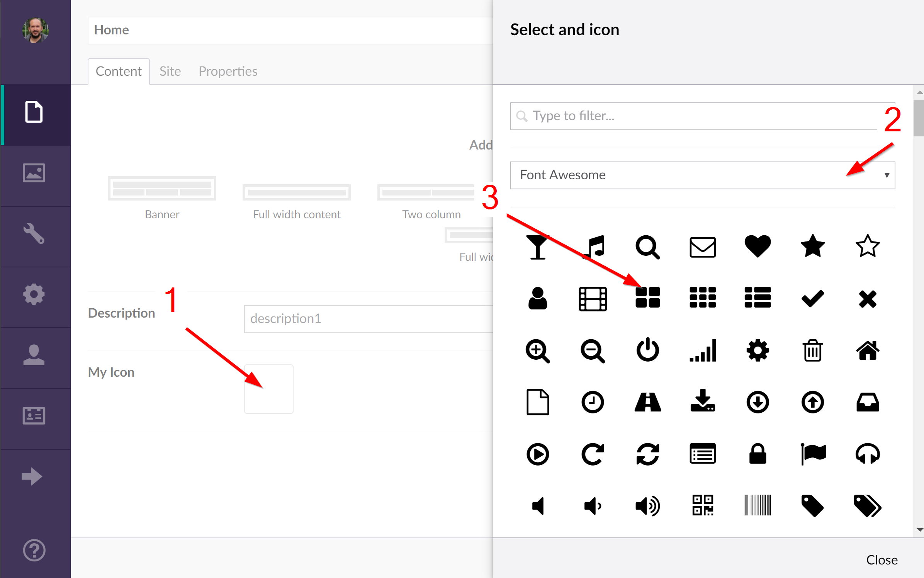Screen dimensions: 924x578
Task: Choose the trash can icon
Action: coord(813,350)
